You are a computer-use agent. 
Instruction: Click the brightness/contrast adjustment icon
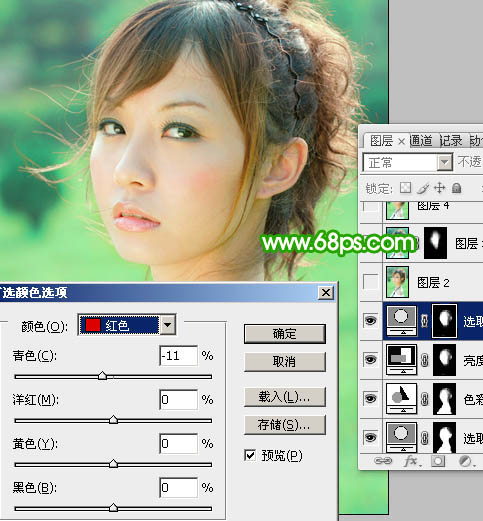click(401, 359)
